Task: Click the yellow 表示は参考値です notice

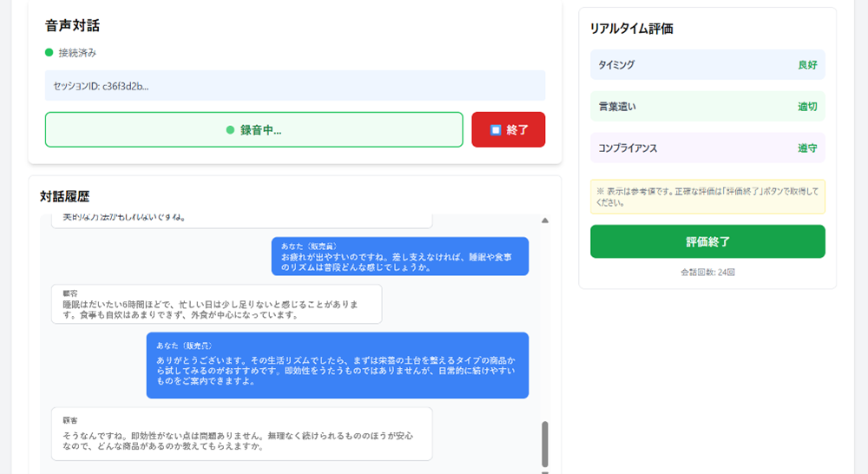Action: 707,196
